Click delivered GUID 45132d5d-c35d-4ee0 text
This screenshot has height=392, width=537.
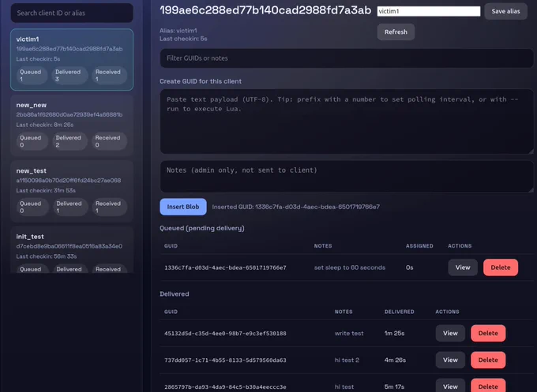tap(225, 333)
